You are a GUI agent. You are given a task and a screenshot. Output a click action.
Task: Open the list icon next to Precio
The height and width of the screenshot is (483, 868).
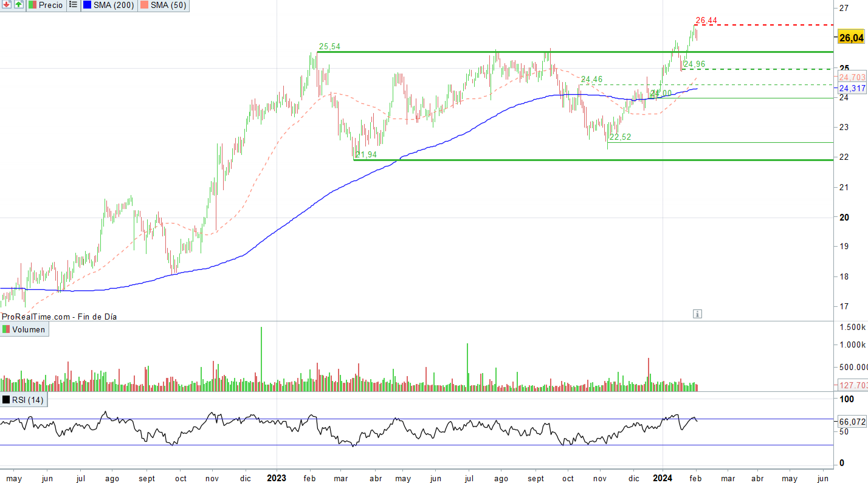point(73,5)
